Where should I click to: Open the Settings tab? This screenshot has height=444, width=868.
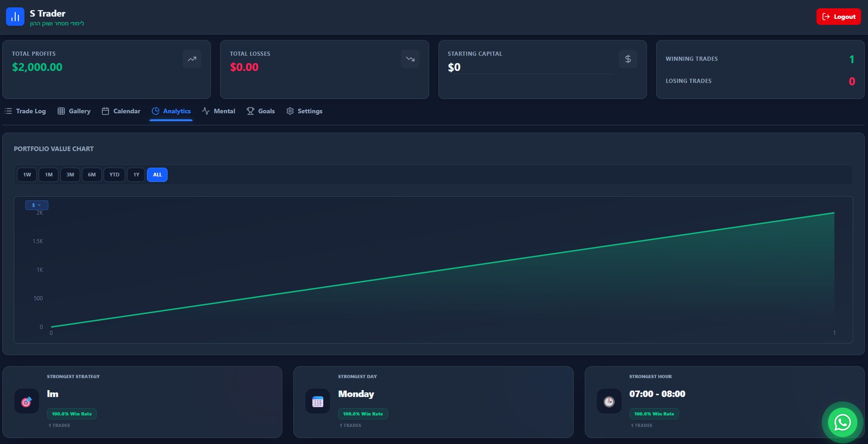tap(304, 111)
